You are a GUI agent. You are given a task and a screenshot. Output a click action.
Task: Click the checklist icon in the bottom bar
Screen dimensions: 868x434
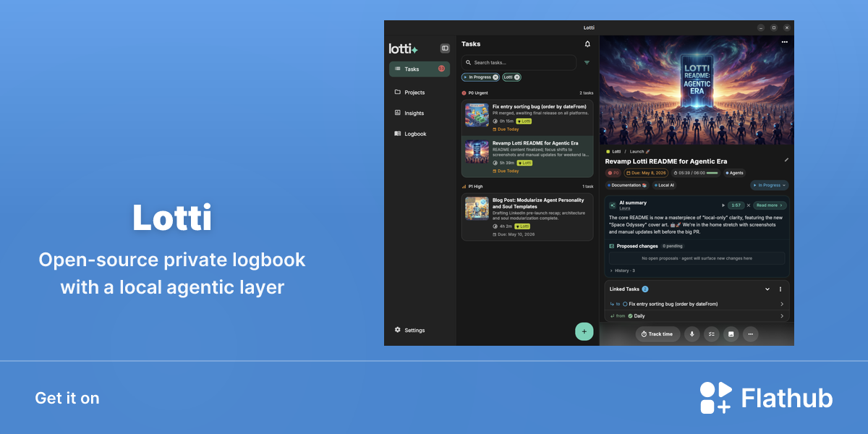click(x=712, y=334)
